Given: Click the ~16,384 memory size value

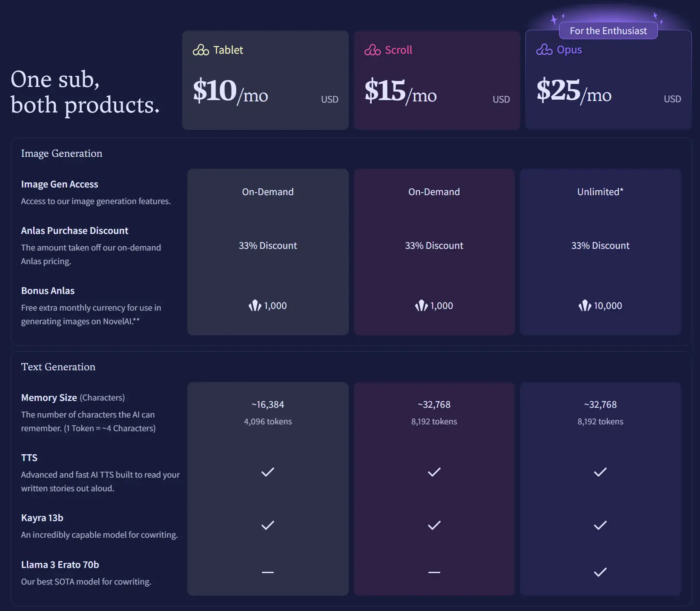Looking at the screenshot, I should [x=268, y=404].
